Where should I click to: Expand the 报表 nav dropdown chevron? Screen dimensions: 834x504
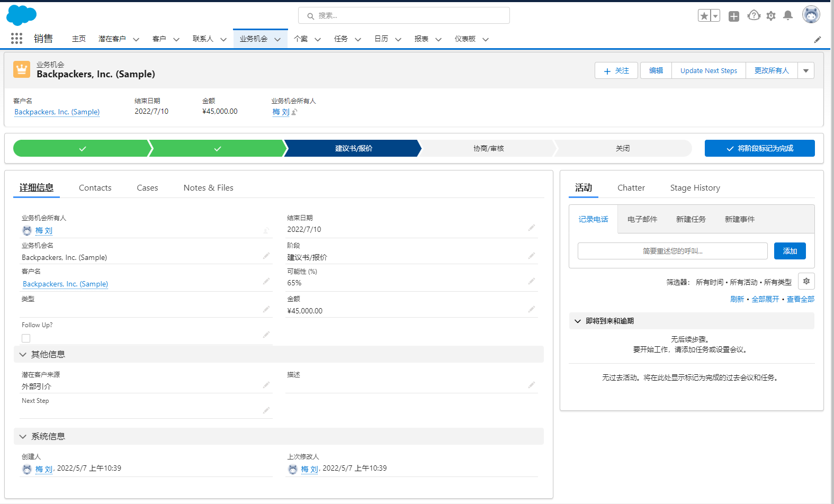click(x=438, y=39)
